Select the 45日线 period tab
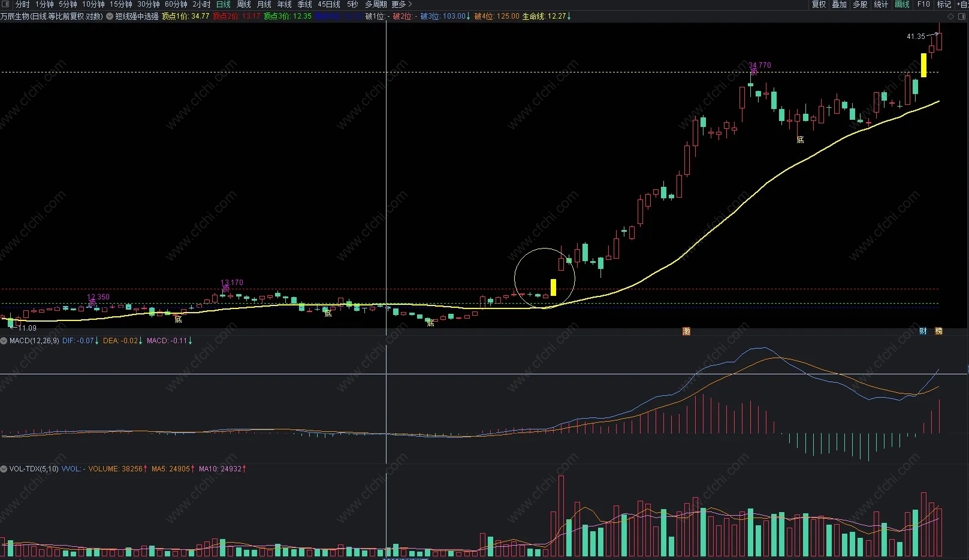 click(329, 4)
